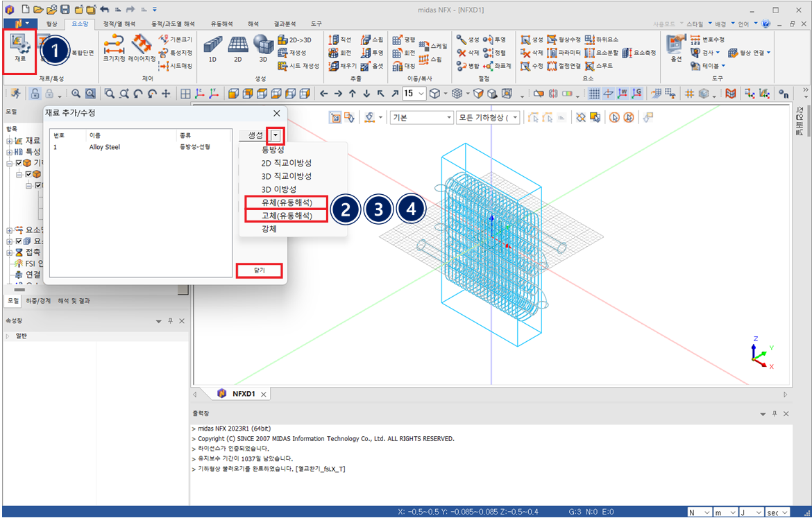Open the 옵션 options tool
Image resolution: width=812 pixels, height=518 pixels.
point(676,49)
